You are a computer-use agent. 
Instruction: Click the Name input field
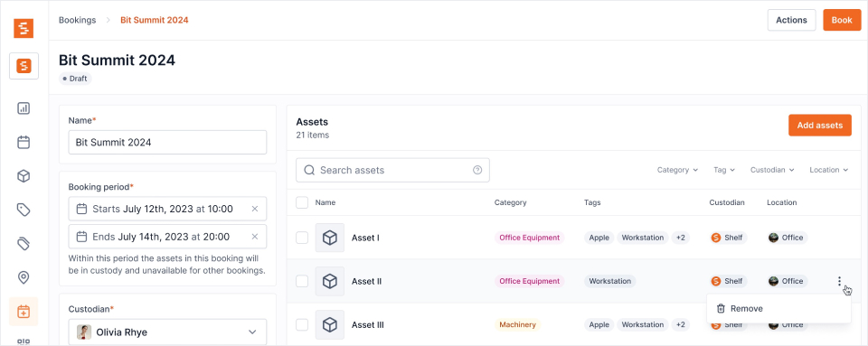click(168, 143)
